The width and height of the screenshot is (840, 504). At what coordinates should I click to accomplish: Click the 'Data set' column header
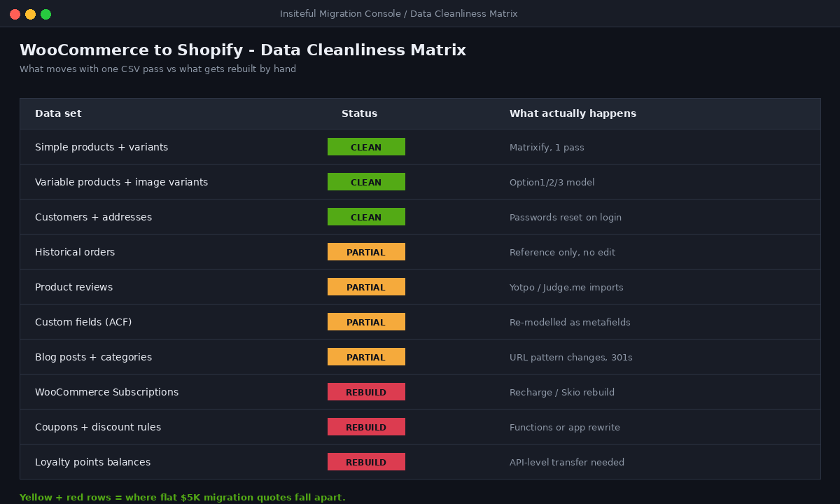click(58, 113)
